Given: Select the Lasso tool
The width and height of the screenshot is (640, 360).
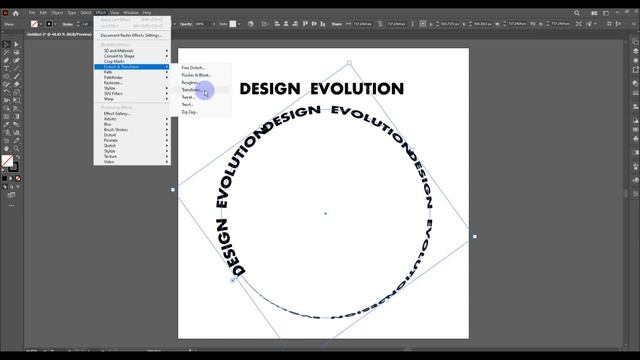Looking at the screenshot, I should pyautogui.click(x=16, y=52).
